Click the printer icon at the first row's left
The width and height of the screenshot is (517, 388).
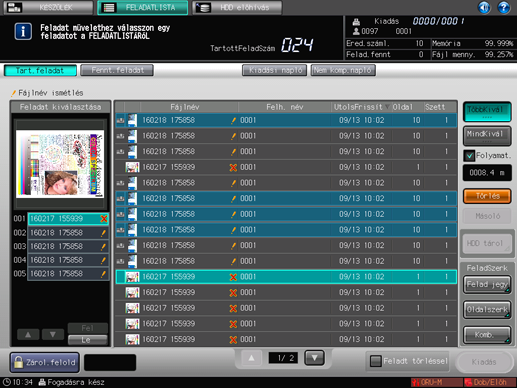click(x=120, y=120)
